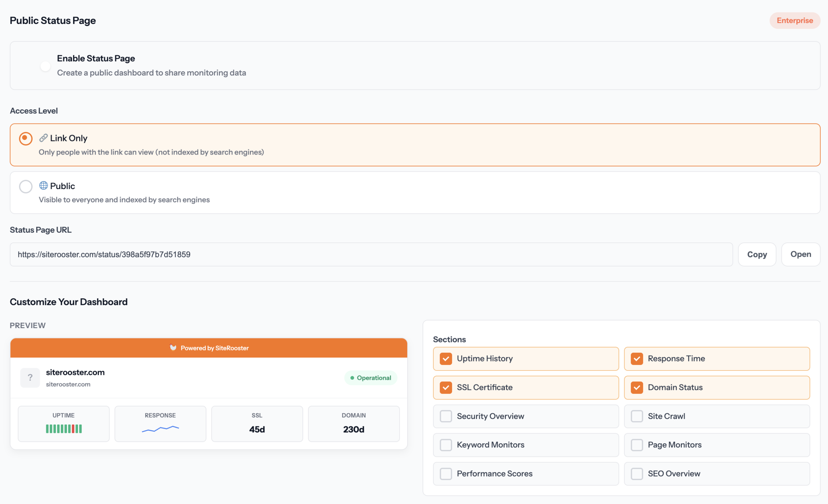This screenshot has width=828, height=504.
Task: Select the Link Only access level
Action: coord(26,138)
